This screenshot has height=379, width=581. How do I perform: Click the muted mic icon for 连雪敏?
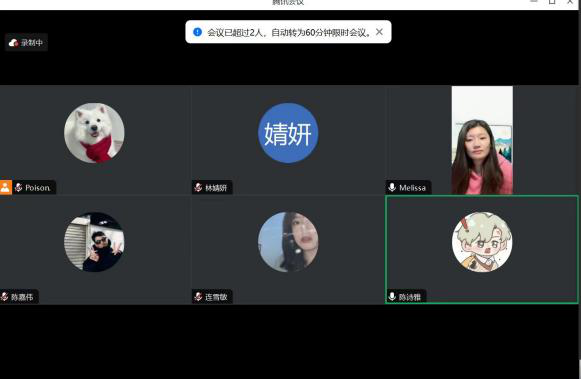click(x=198, y=296)
